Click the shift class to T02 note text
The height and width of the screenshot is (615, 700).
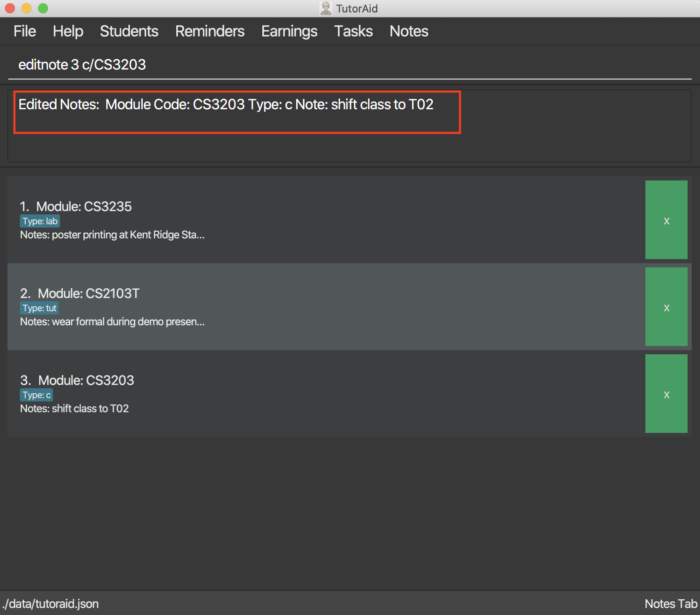(x=74, y=409)
